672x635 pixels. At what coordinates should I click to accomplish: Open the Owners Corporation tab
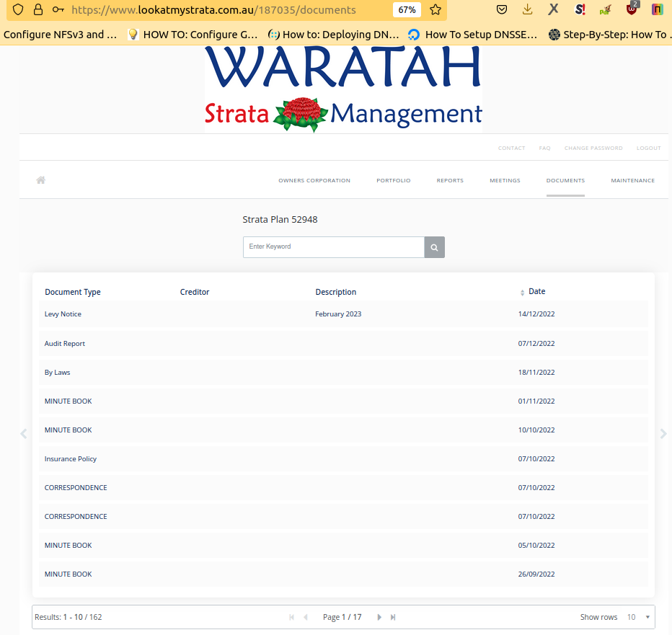314,181
